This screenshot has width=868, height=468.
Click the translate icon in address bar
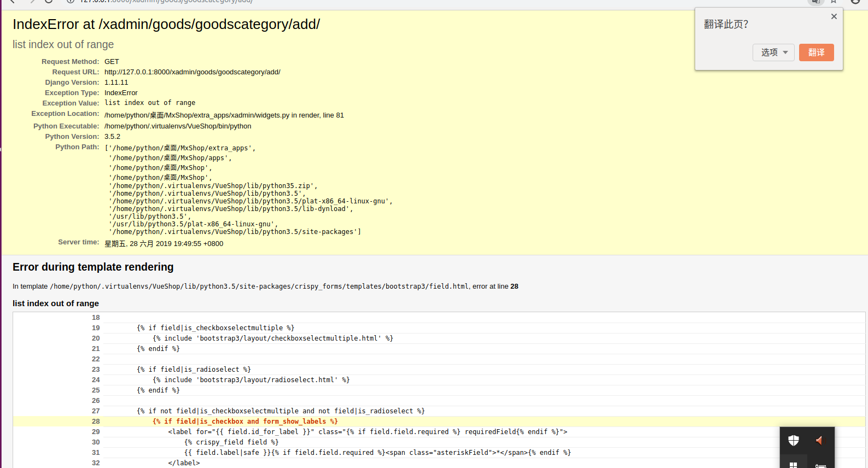[x=815, y=2]
